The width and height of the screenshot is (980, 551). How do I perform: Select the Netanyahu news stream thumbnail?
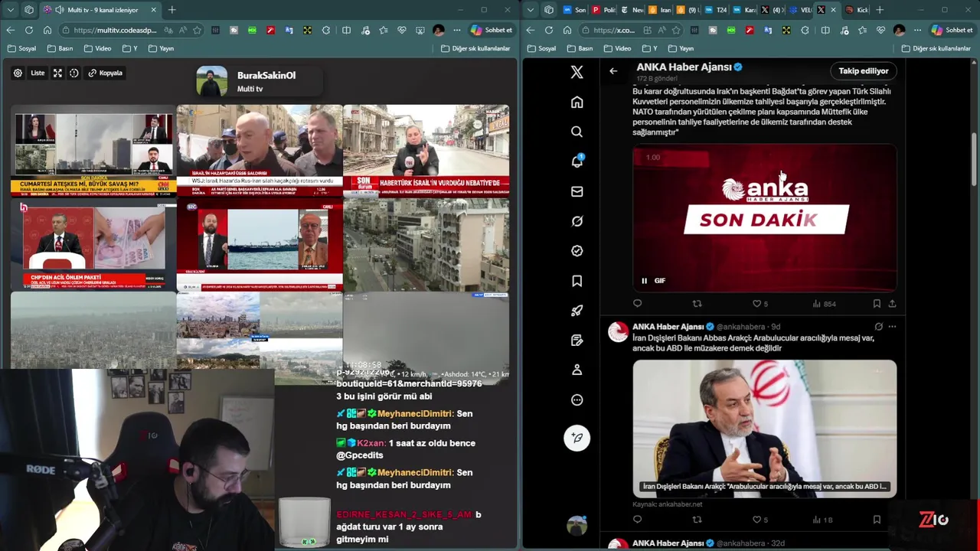tap(260, 151)
